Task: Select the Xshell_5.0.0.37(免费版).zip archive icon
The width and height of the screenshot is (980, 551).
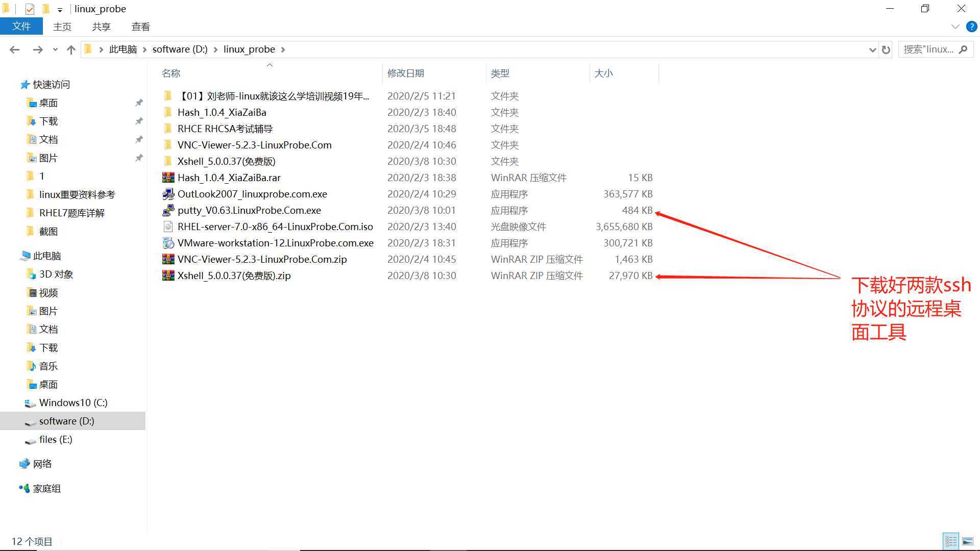Action: pos(168,275)
